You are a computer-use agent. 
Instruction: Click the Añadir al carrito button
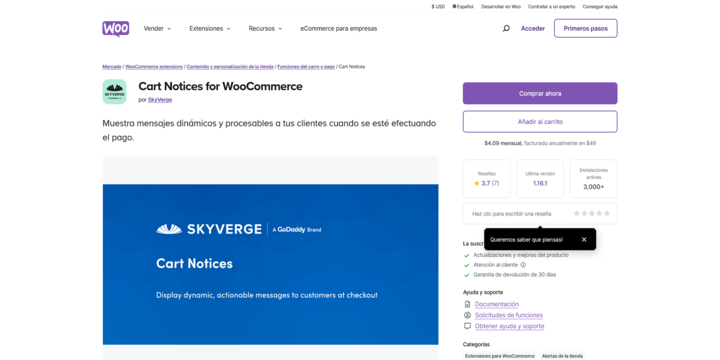(x=540, y=122)
